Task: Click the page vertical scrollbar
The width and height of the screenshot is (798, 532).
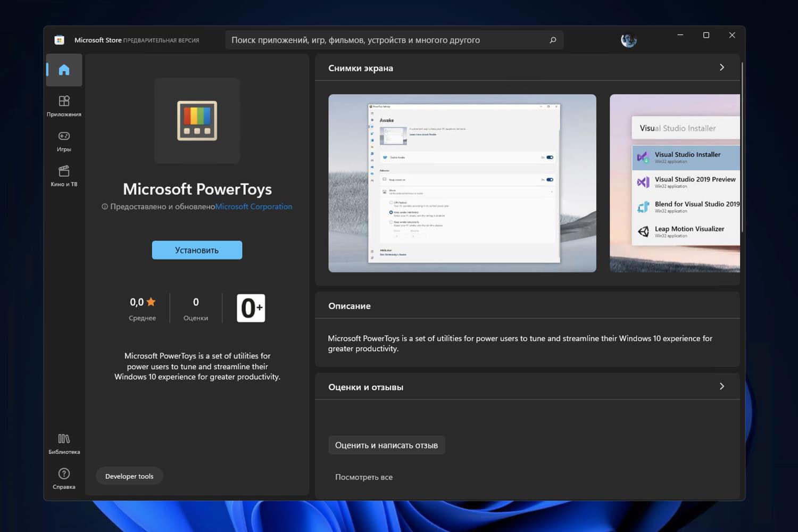Action: coord(742,147)
